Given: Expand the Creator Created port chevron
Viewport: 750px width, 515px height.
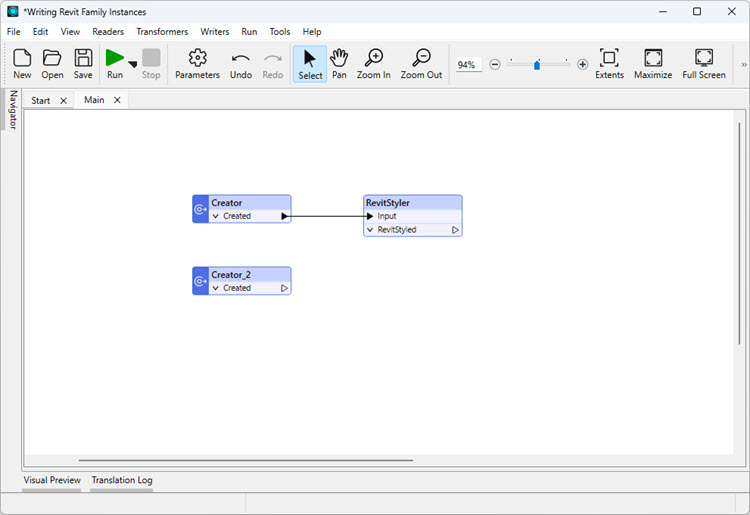Looking at the screenshot, I should pos(216,216).
